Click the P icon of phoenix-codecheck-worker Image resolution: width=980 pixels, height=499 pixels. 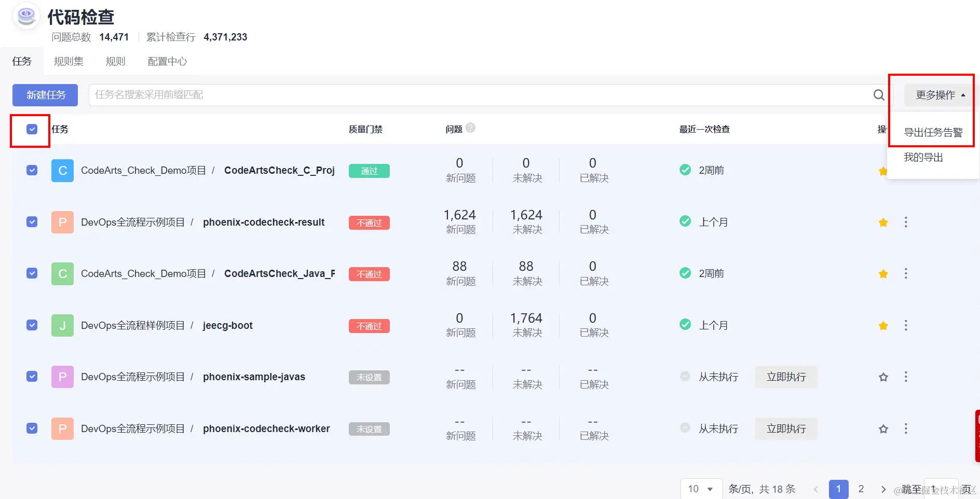point(62,428)
